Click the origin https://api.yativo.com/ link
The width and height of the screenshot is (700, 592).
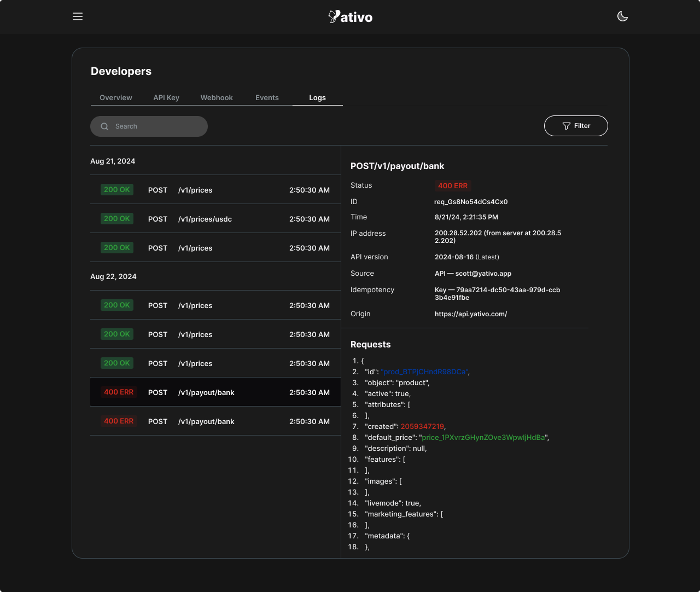[x=471, y=314]
